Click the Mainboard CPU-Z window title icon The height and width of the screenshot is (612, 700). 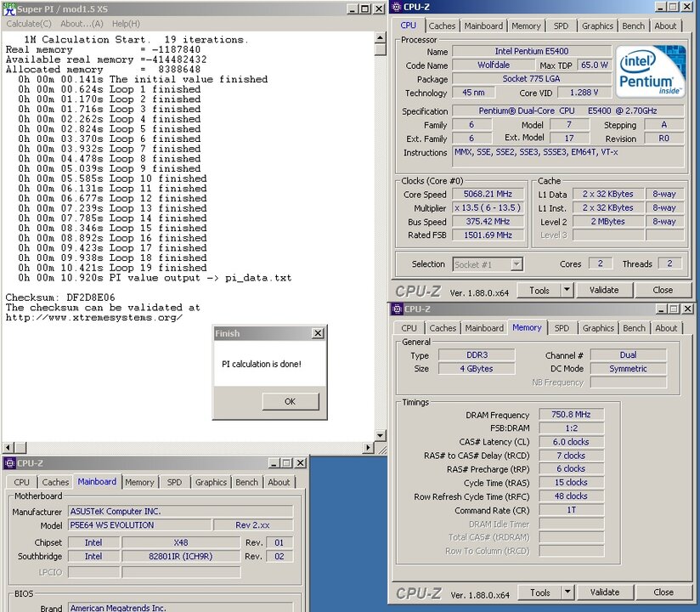click(x=10, y=463)
